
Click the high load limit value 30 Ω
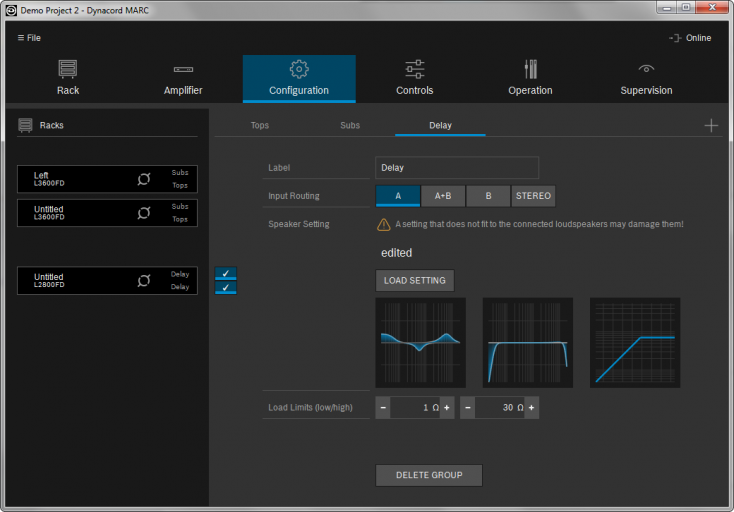pyautogui.click(x=499, y=408)
